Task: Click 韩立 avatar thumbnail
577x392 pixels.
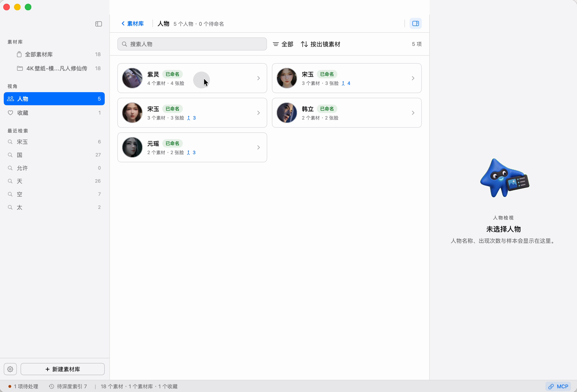Action: click(287, 113)
